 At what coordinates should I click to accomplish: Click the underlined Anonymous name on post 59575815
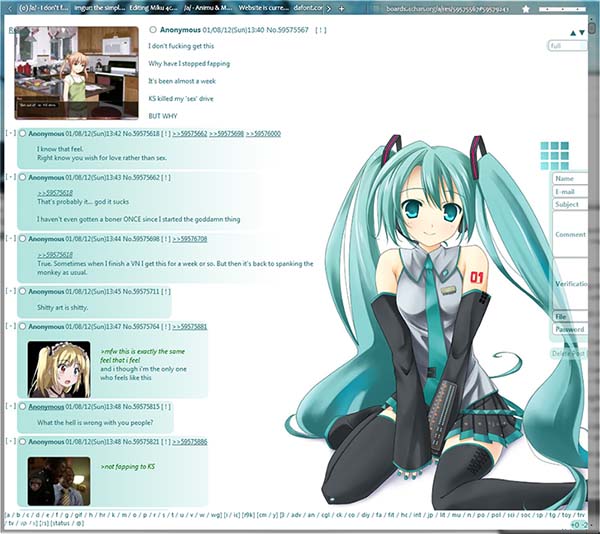tap(46, 407)
